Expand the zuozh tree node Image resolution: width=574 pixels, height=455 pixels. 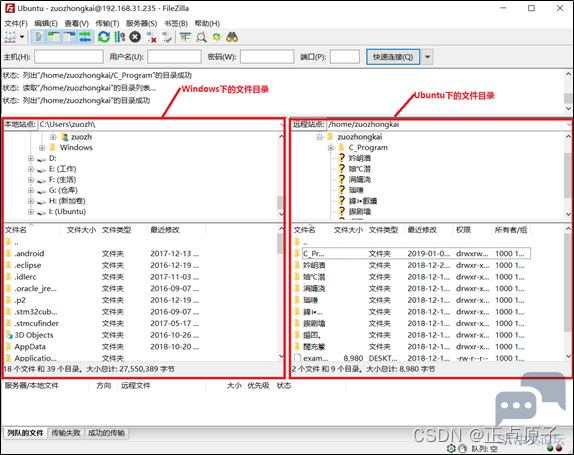pyautogui.click(x=53, y=137)
